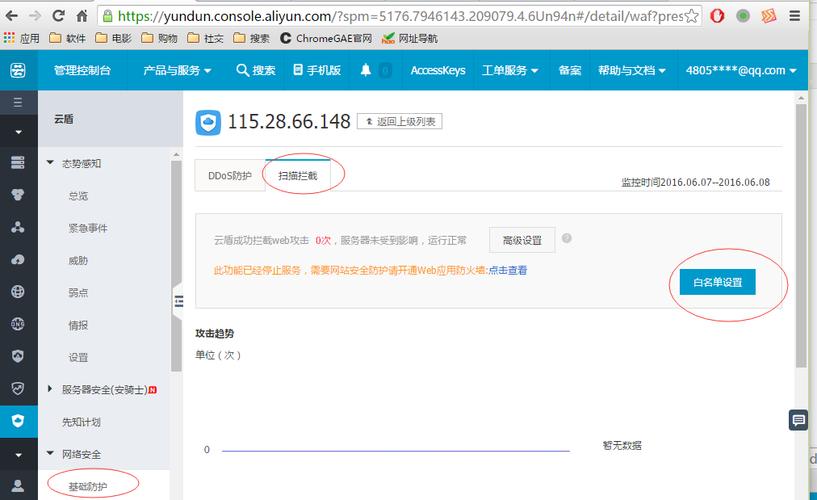
Task: Open the ChromeGAE官网 bookmark
Action: pyautogui.click(x=327, y=38)
